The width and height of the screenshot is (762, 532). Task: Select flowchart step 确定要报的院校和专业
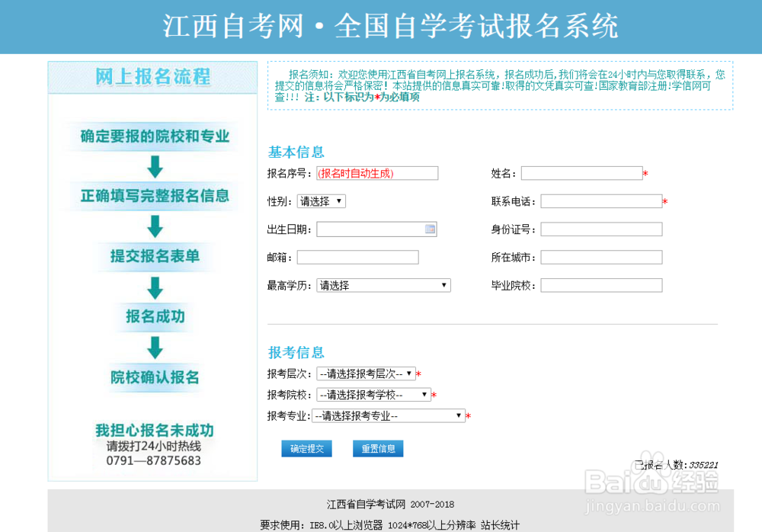(154, 136)
